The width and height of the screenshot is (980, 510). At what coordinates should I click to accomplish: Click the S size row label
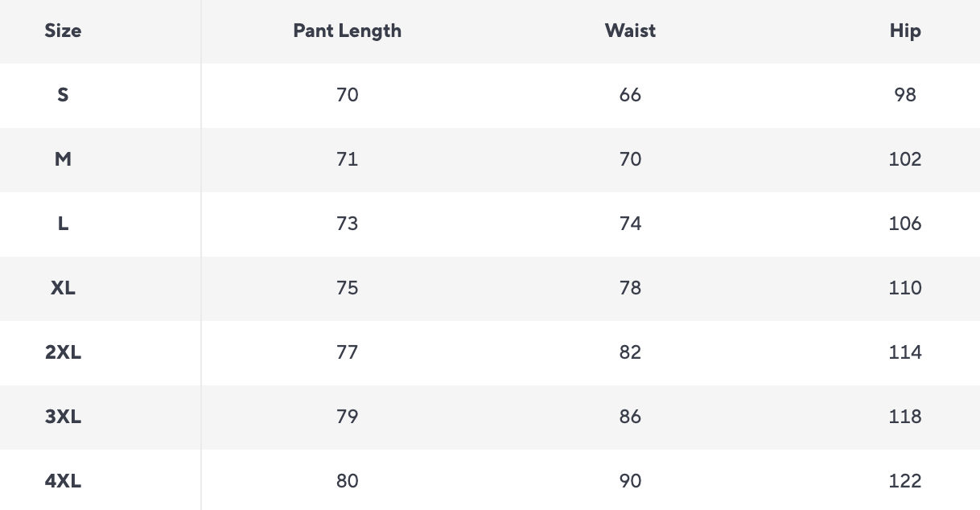[x=63, y=95]
